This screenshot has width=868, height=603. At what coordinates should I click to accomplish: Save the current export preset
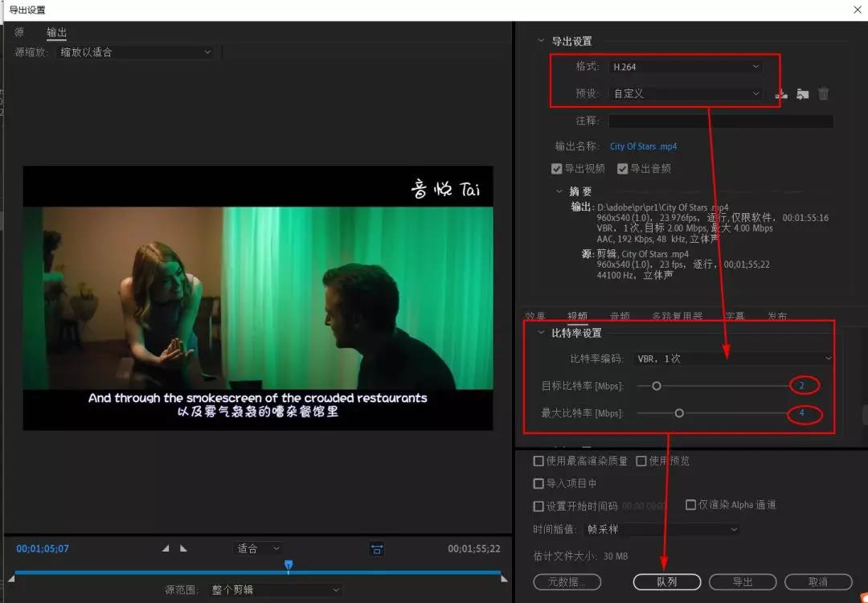point(781,94)
